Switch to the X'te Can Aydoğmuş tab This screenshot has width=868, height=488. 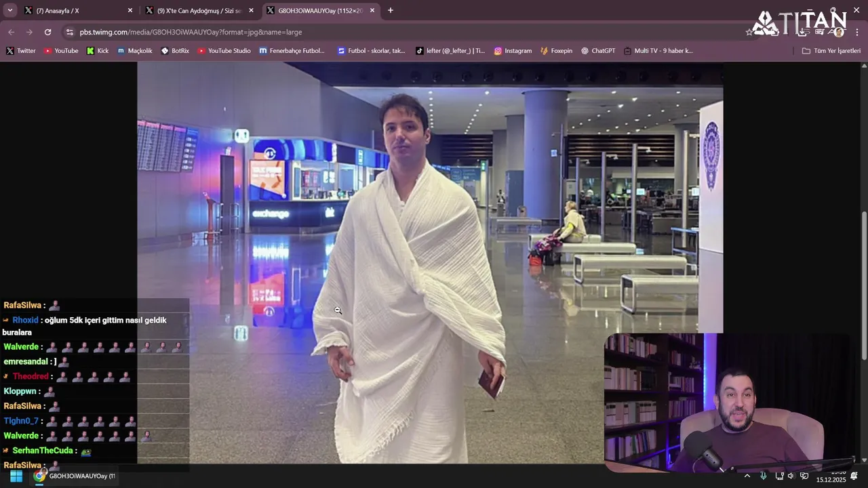pos(200,10)
